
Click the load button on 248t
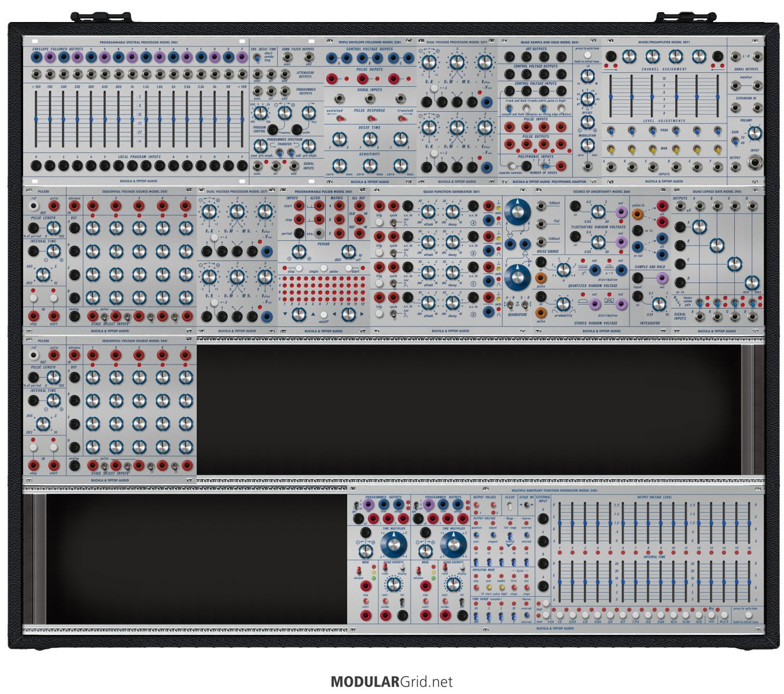tap(546, 603)
